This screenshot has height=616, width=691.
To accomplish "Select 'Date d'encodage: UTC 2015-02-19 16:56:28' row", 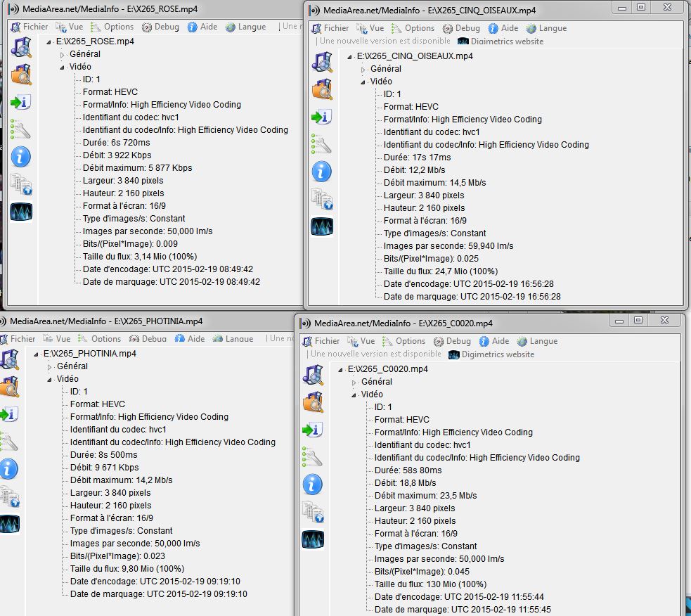I will (468, 284).
